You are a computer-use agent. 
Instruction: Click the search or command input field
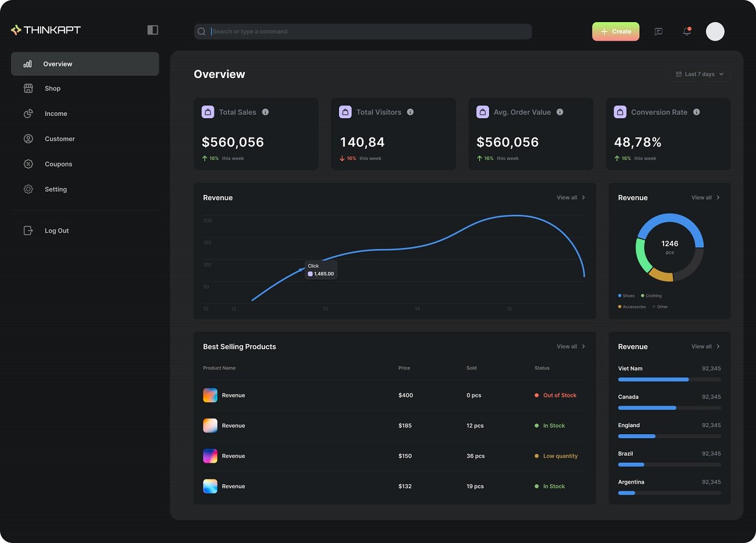363,31
